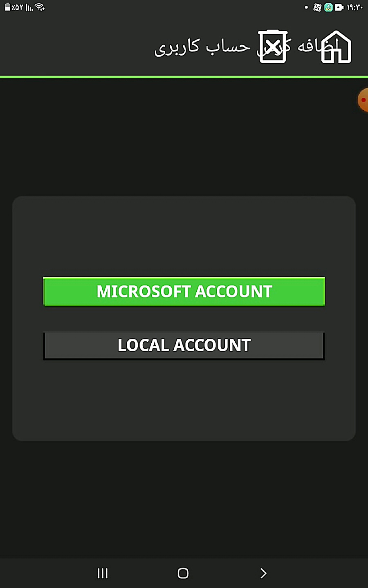Go back using the navigation arrow
This screenshot has height=588, width=368.
[x=263, y=573]
